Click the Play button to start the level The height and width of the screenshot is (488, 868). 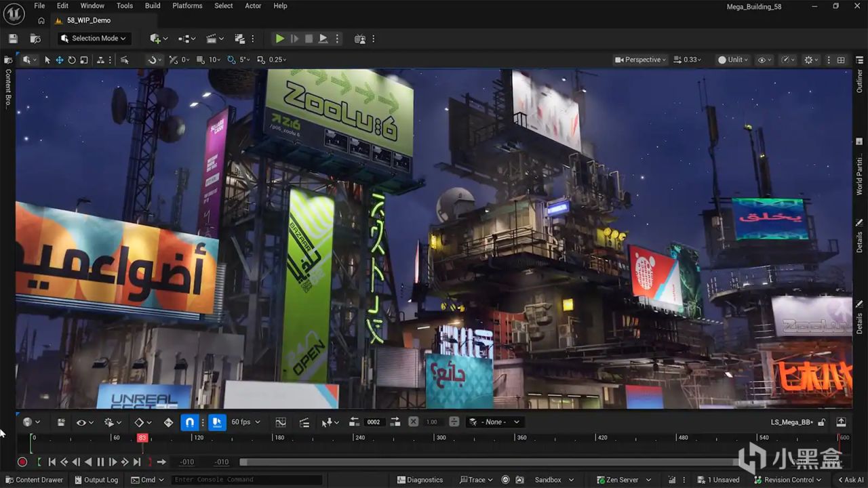[279, 39]
